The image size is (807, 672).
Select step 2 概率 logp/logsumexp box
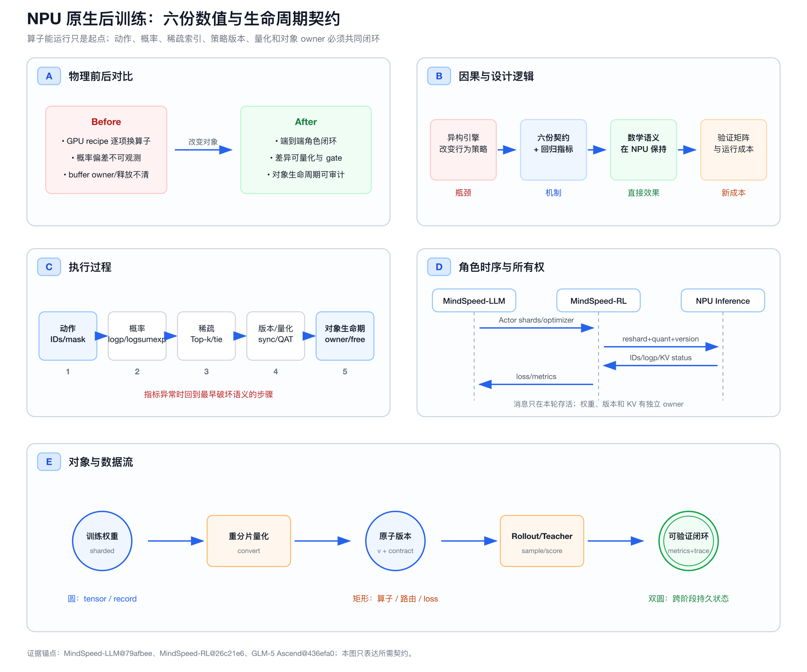137,336
